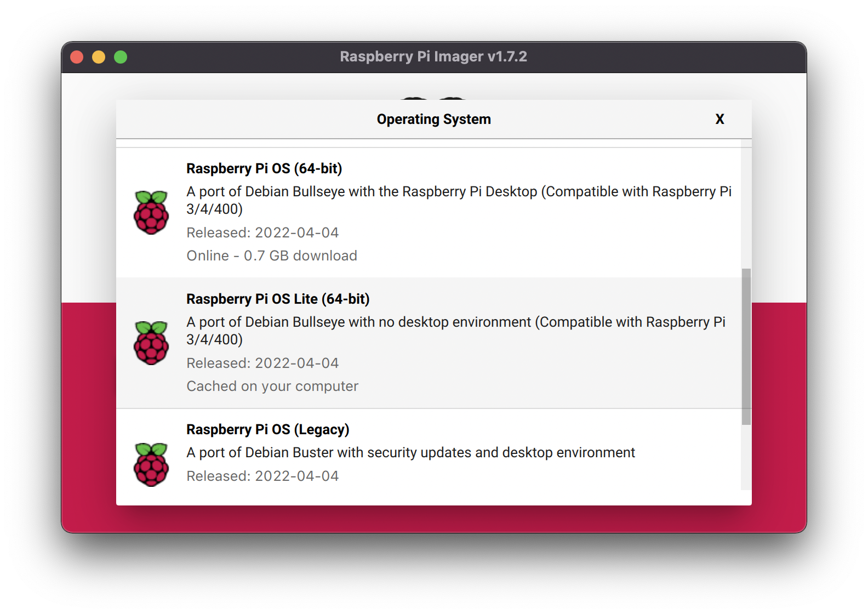868x614 pixels.
Task: Click 'Bullseye with no desktop environment' description
Action: pyautogui.click(x=456, y=331)
